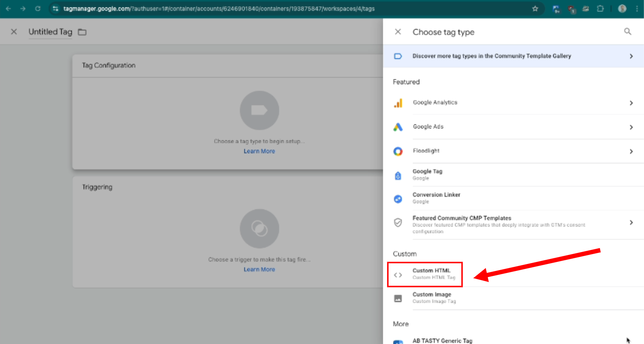This screenshot has width=644, height=344.
Task: Select Custom HTML tag type
Action: 513,275
